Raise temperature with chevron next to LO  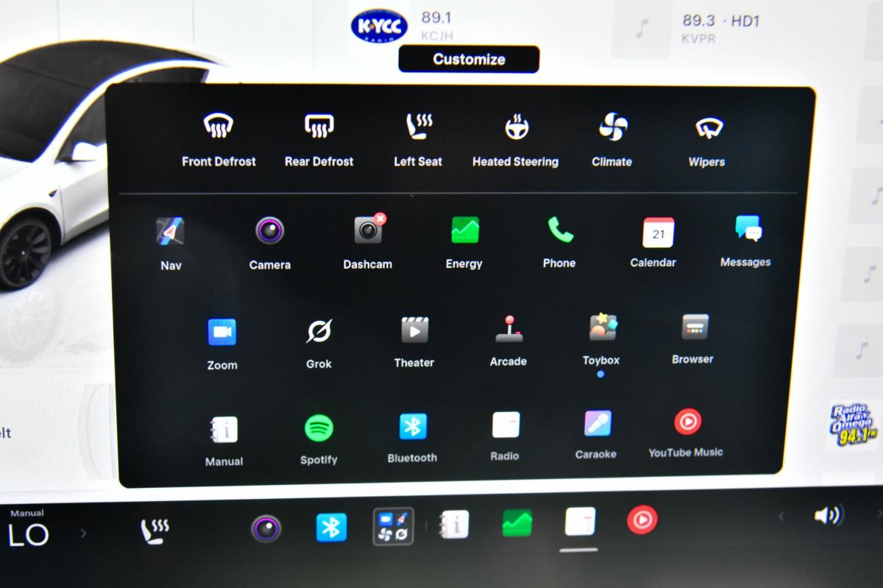[83, 533]
